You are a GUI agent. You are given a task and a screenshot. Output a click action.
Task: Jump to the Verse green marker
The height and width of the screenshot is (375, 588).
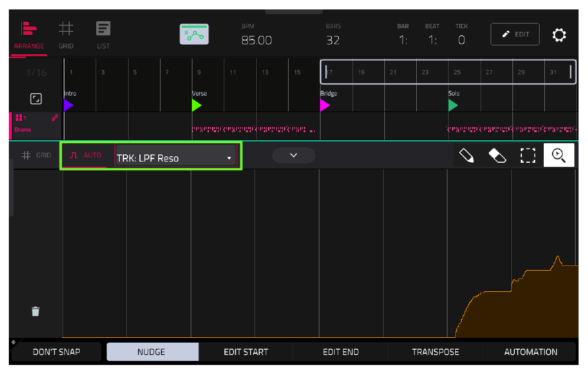tap(197, 106)
